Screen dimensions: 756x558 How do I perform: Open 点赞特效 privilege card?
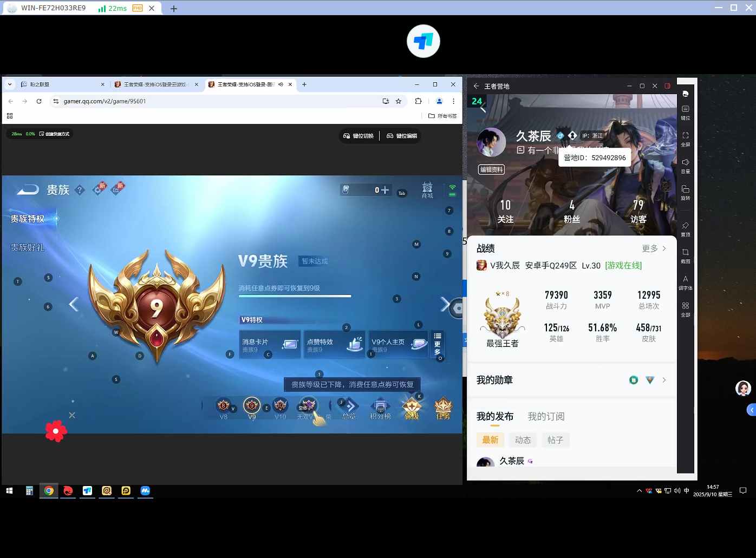pyautogui.click(x=334, y=344)
